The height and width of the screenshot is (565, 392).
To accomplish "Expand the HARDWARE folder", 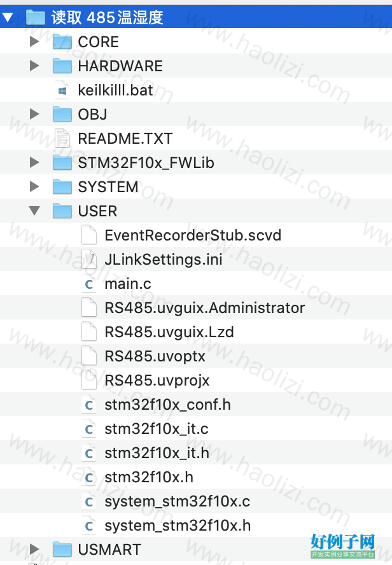I will click(x=34, y=66).
